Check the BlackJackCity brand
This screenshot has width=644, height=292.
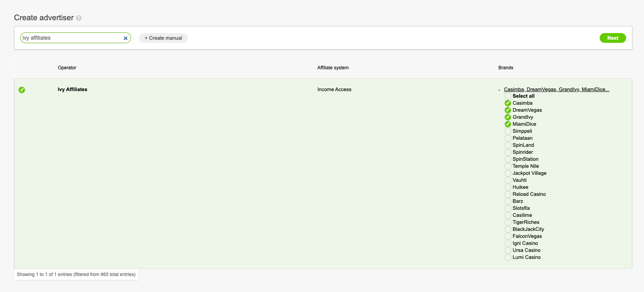click(508, 229)
